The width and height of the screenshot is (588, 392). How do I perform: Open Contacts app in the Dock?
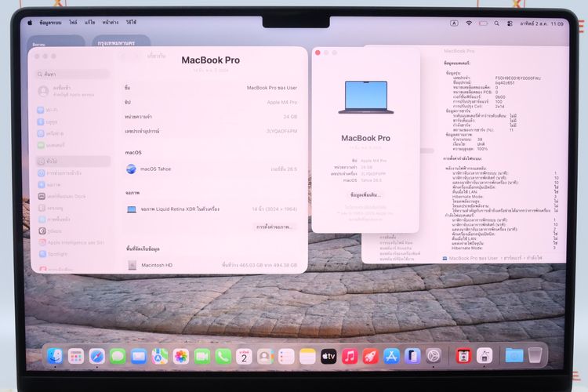[x=265, y=356]
